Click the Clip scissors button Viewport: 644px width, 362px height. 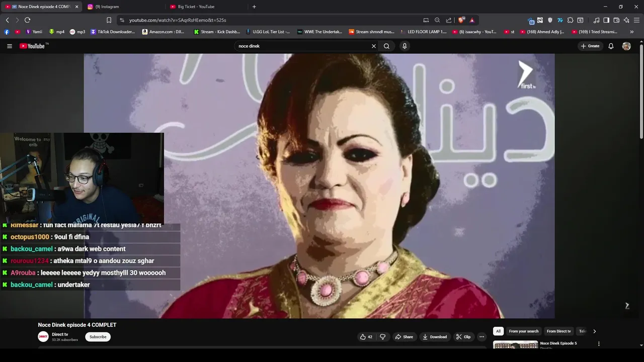[x=463, y=337]
